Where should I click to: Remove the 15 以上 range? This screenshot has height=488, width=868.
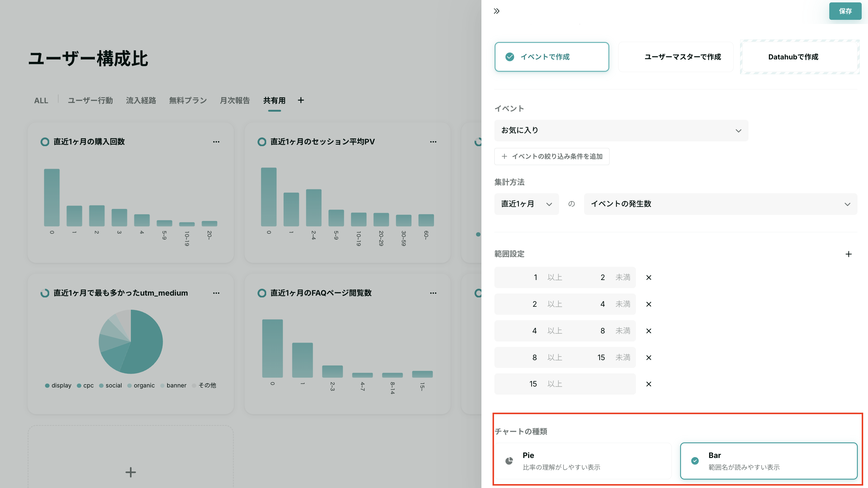[x=649, y=384]
